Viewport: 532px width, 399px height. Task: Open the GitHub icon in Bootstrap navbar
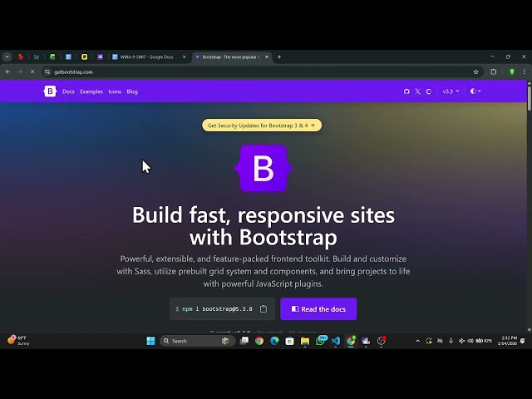coord(406,91)
